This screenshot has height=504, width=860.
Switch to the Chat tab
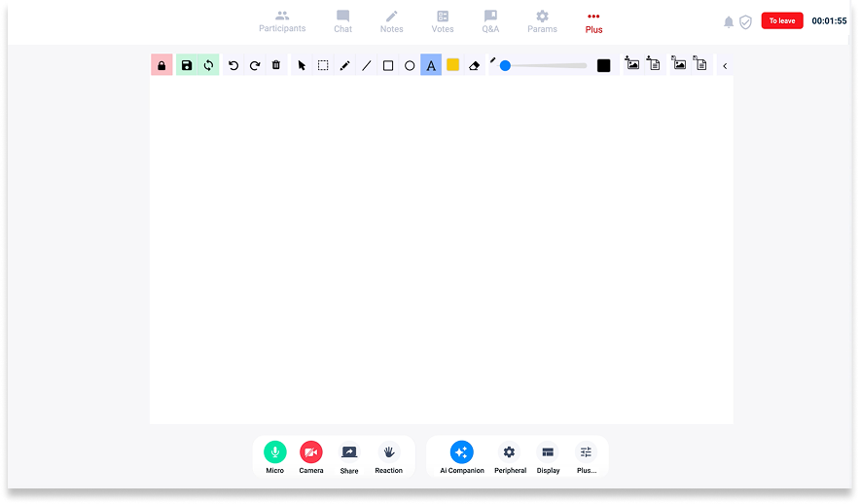(x=342, y=21)
